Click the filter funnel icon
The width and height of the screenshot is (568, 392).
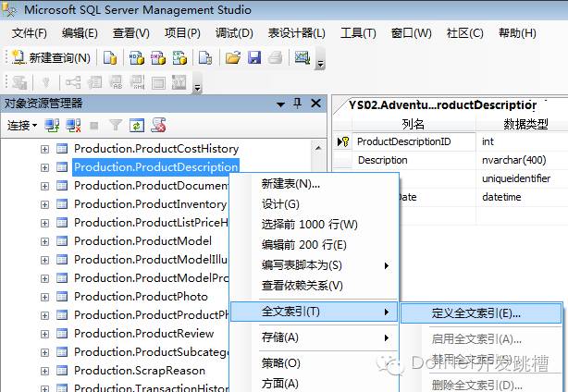coord(116,126)
